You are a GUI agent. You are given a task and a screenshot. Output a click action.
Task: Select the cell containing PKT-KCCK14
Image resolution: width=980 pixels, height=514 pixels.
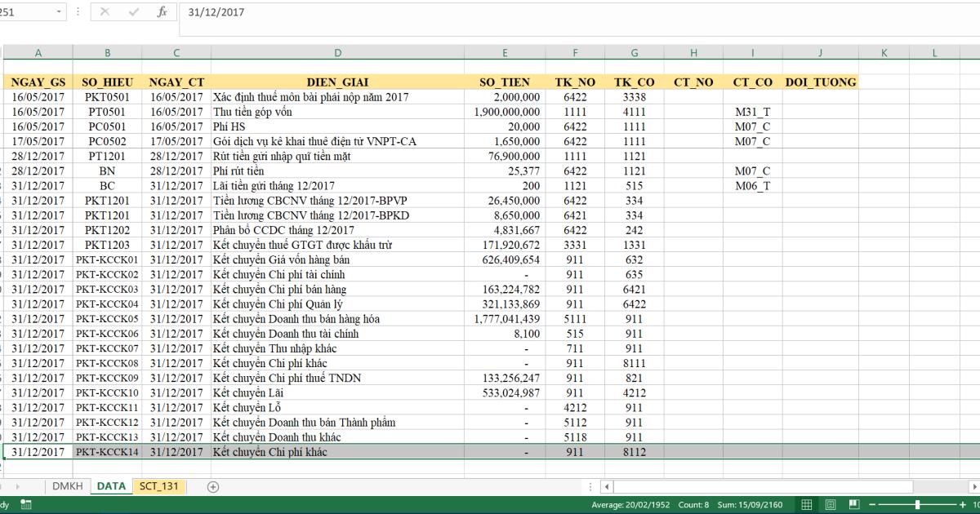click(x=107, y=451)
